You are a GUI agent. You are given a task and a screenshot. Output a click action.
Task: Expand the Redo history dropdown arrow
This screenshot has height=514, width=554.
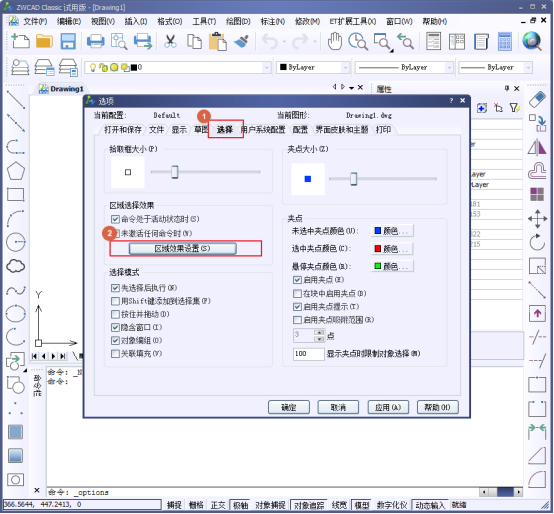314,42
